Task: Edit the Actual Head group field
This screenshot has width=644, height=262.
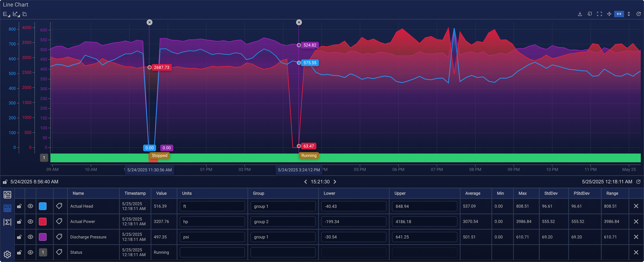Action: click(x=283, y=206)
